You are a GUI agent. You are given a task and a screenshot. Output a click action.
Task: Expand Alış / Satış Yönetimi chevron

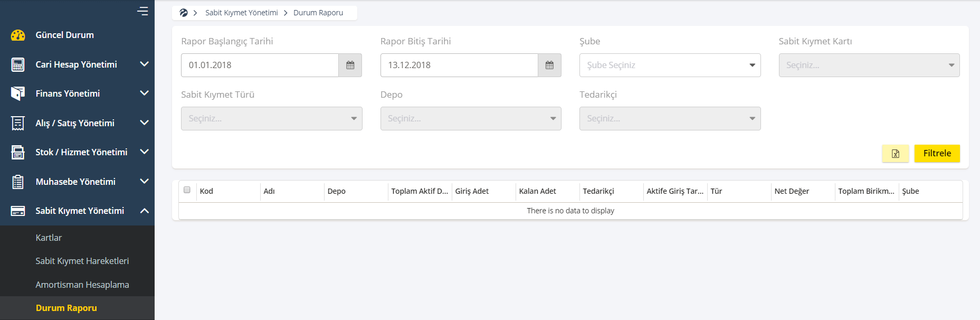click(144, 123)
